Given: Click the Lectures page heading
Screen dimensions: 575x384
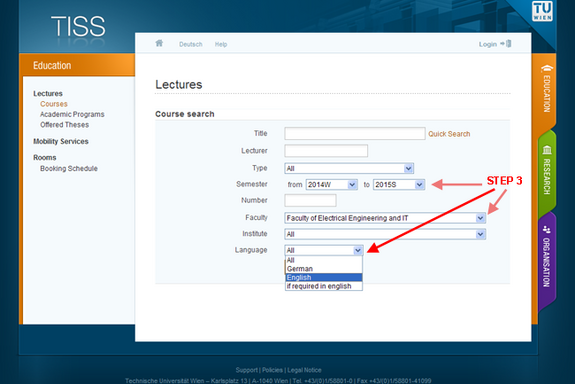Looking at the screenshot, I should point(179,84).
